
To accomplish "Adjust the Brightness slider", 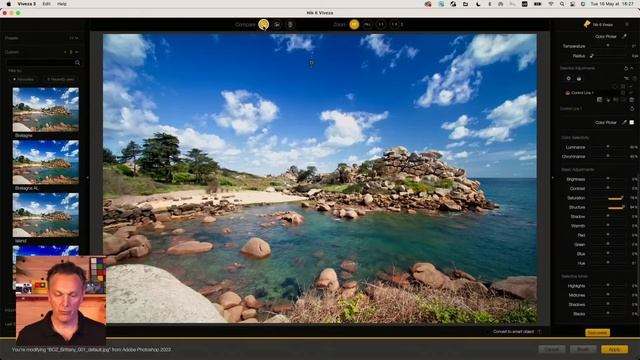I will tap(608, 179).
